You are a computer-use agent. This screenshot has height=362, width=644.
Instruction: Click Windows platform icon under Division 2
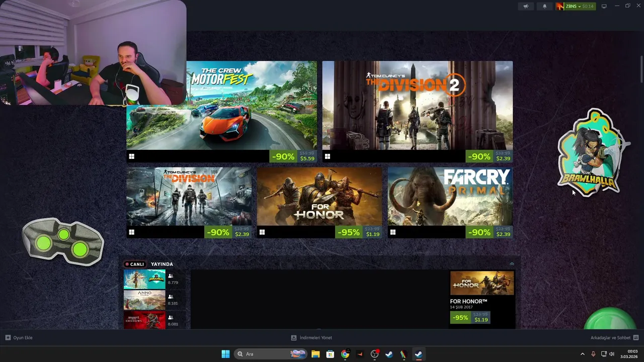327,156
